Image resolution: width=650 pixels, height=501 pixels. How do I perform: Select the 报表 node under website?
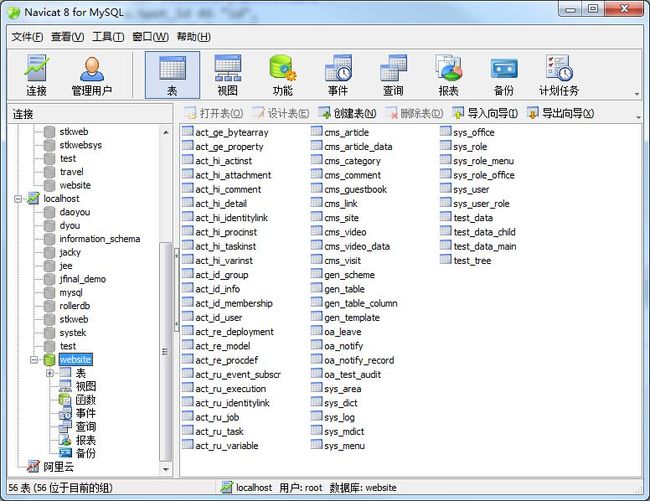coord(86,440)
